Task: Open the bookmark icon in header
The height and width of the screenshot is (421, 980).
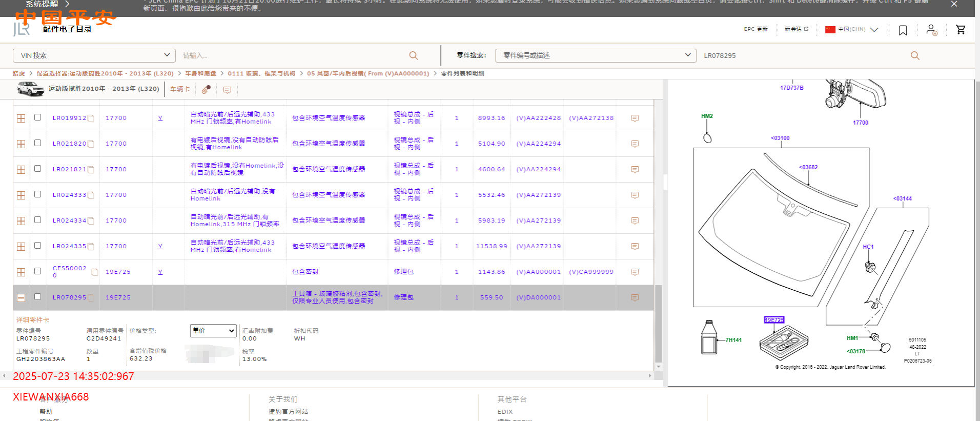Action: tap(903, 30)
